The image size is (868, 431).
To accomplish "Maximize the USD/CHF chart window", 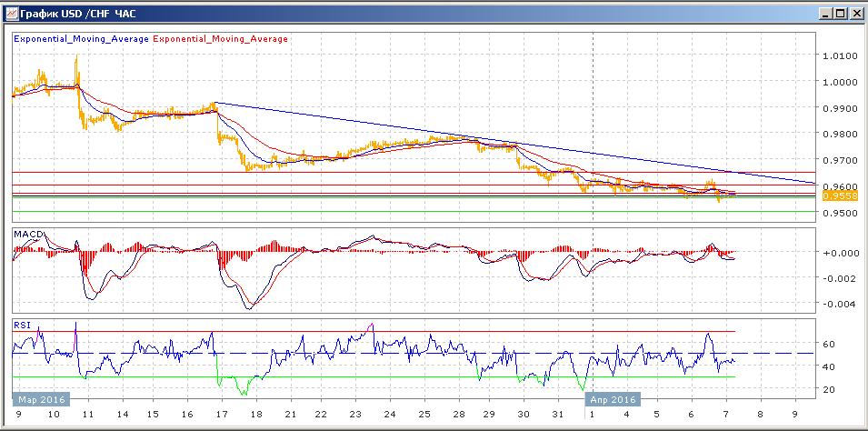I will point(840,13).
